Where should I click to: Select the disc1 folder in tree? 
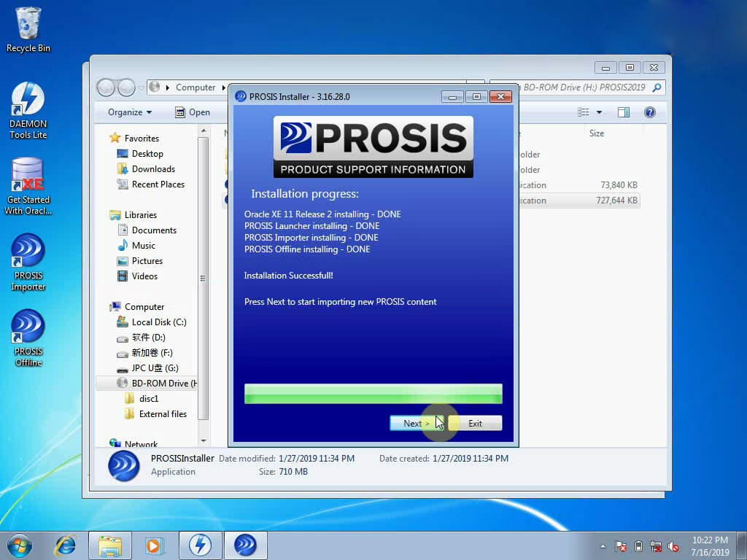click(149, 399)
